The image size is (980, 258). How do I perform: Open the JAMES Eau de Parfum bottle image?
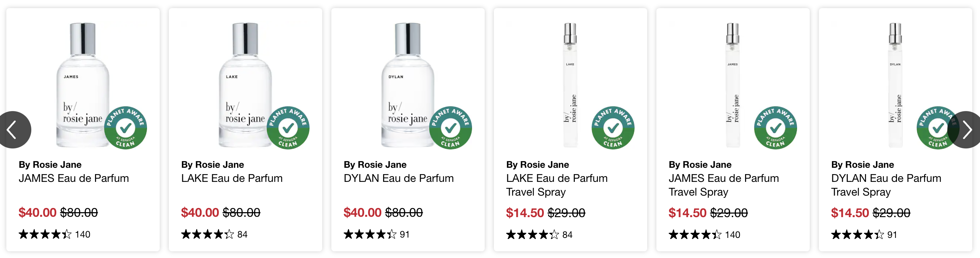(x=83, y=85)
